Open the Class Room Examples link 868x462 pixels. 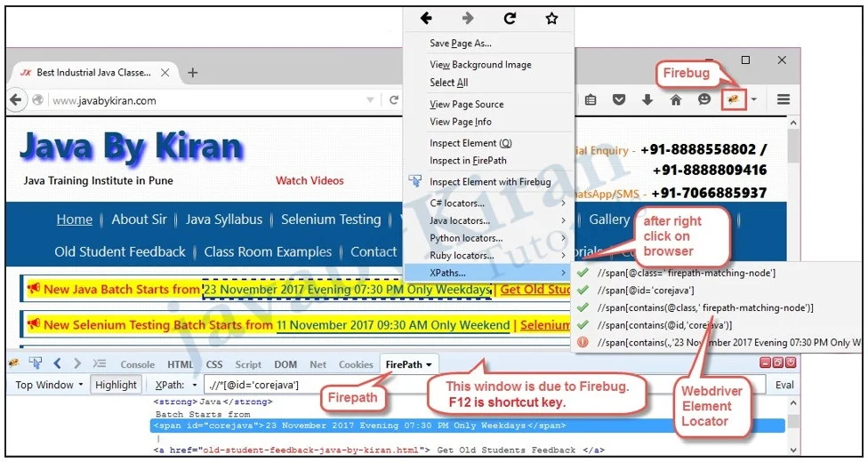pyautogui.click(x=268, y=251)
